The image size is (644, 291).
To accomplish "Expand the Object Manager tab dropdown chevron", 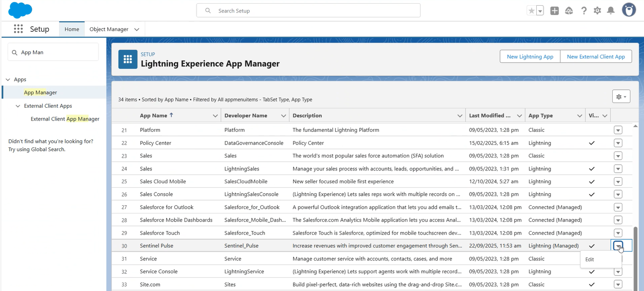I will point(137,29).
